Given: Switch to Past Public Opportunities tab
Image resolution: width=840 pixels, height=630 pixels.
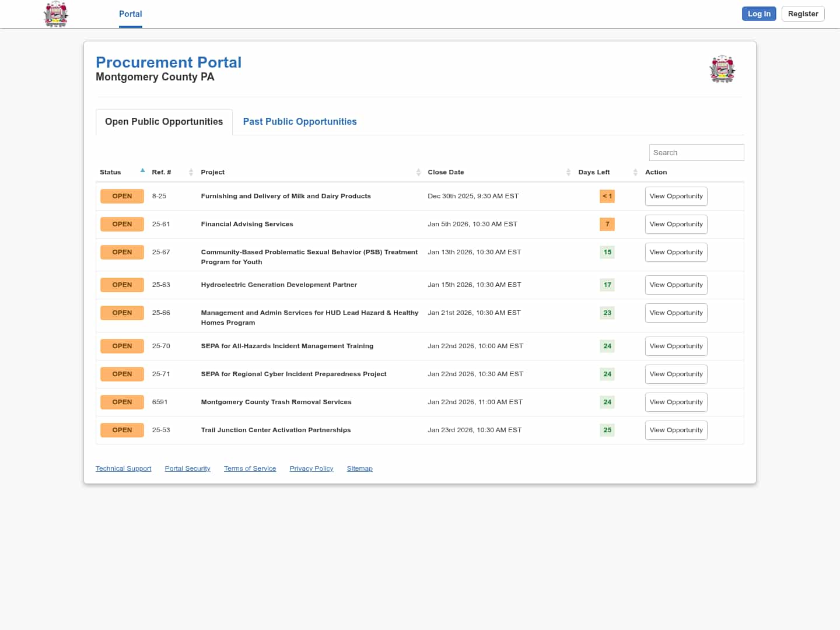Looking at the screenshot, I should (300, 121).
